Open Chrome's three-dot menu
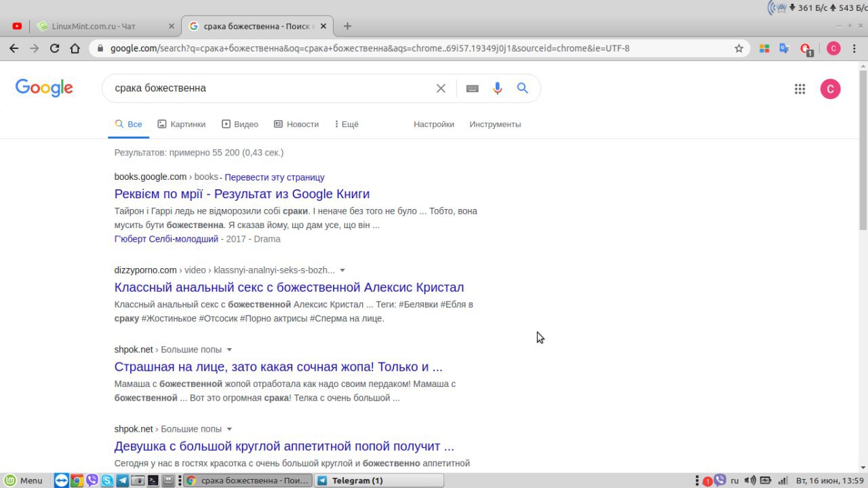The image size is (868, 488). pyautogui.click(x=856, y=48)
